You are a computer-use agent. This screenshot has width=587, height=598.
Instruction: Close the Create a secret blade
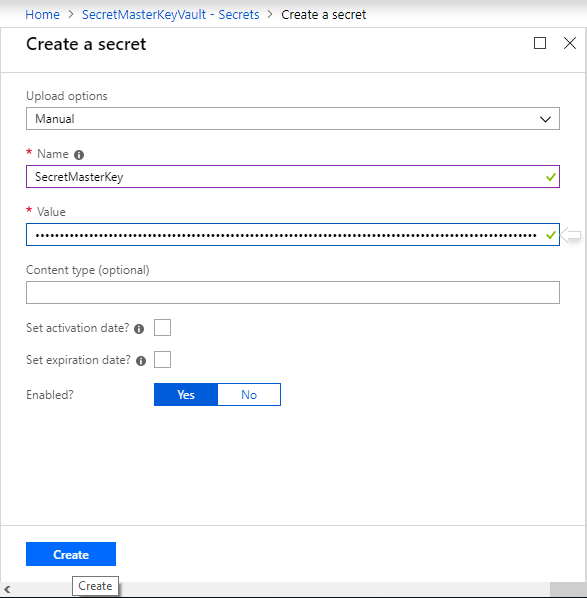(570, 43)
